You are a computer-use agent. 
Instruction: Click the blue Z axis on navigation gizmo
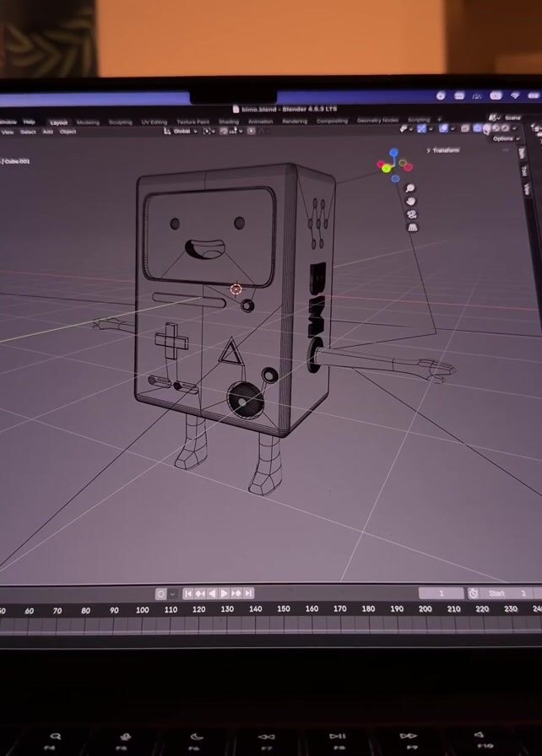[x=393, y=154]
